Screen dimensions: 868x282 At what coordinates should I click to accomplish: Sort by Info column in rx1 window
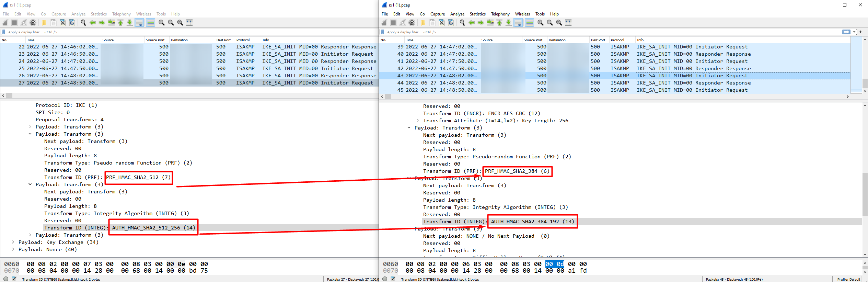click(743, 40)
